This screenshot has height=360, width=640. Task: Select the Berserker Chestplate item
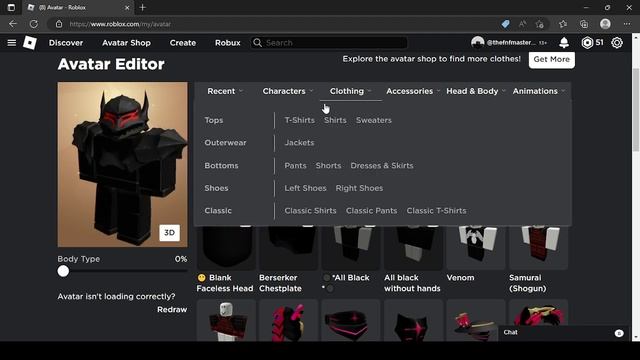click(288, 260)
